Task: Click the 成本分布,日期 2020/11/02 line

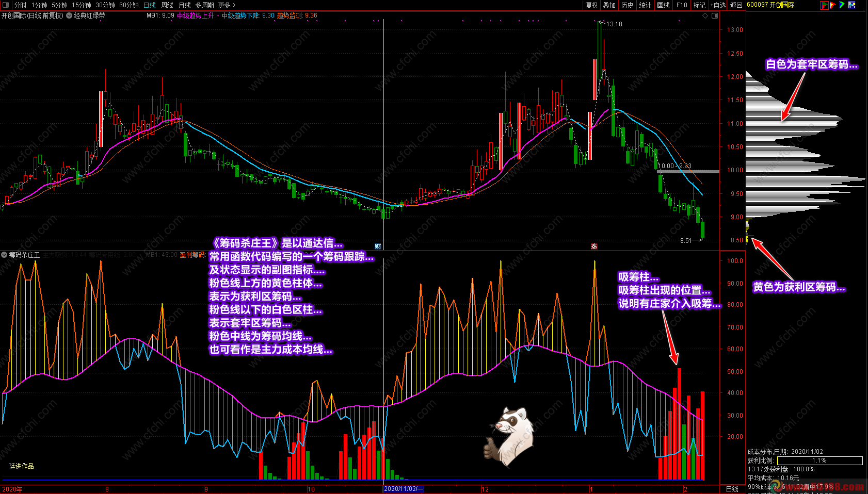Action: click(785, 452)
